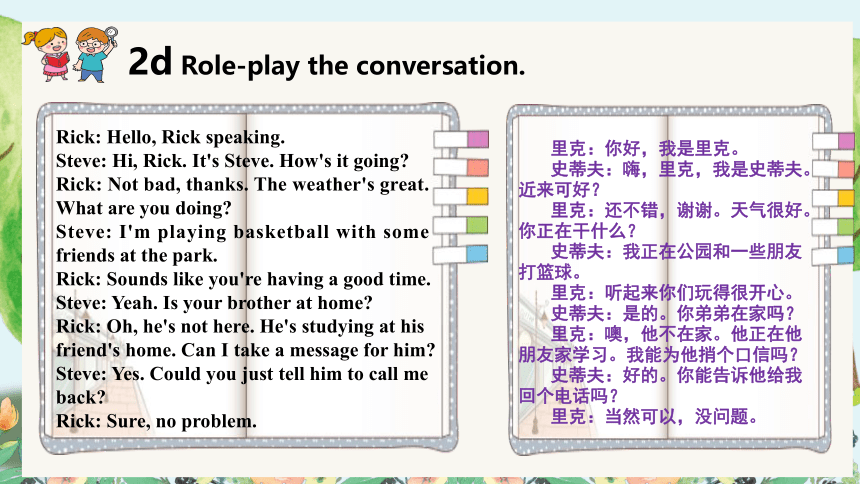Select Chinese line '史蒂夫：是的。你弟弟在家吗？'
The height and width of the screenshot is (484, 860).
(x=673, y=313)
